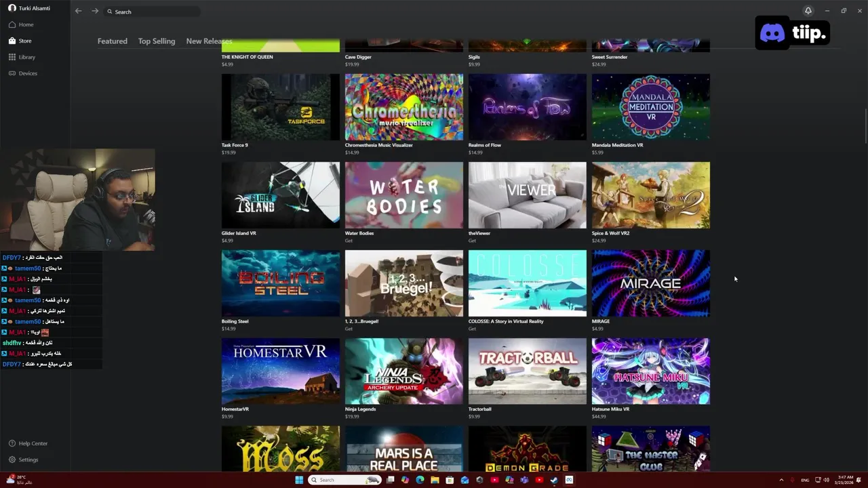
Task: Open The Master Club tile
Action: pyautogui.click(x=651, y=449)
